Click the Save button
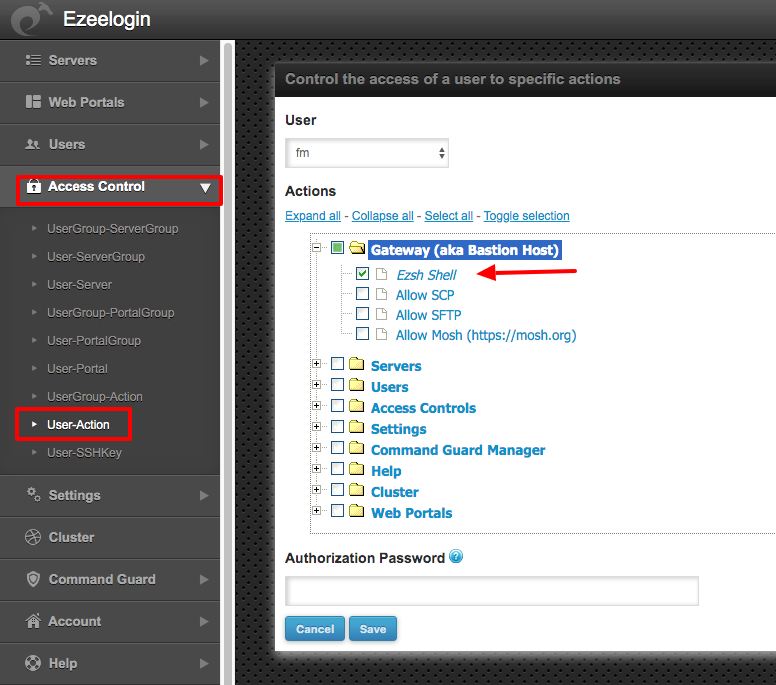 [x=373, y=629]
